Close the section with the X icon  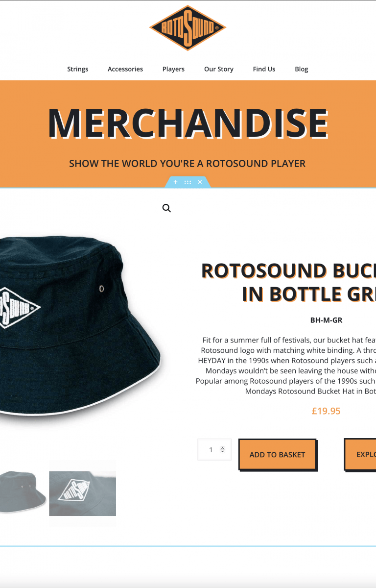tap(200, 182)
